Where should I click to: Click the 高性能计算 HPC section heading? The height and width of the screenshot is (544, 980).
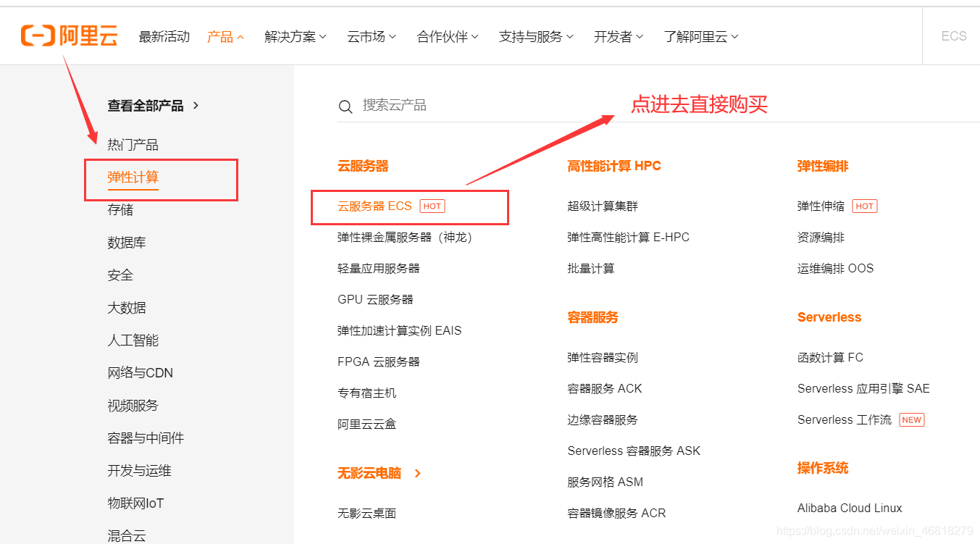tap(614, 167)
